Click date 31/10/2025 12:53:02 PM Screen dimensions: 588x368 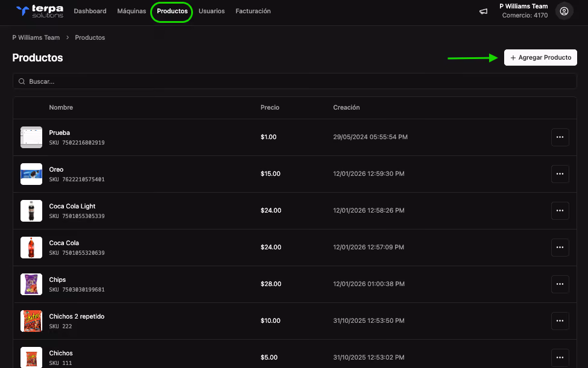point(368,357)
